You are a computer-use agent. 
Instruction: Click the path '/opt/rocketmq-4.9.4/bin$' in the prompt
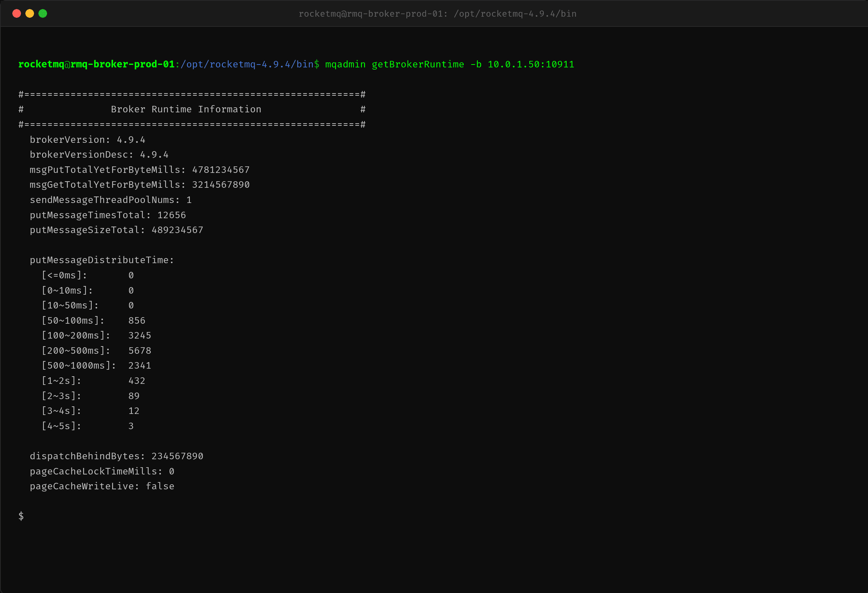tap(250, 65)
